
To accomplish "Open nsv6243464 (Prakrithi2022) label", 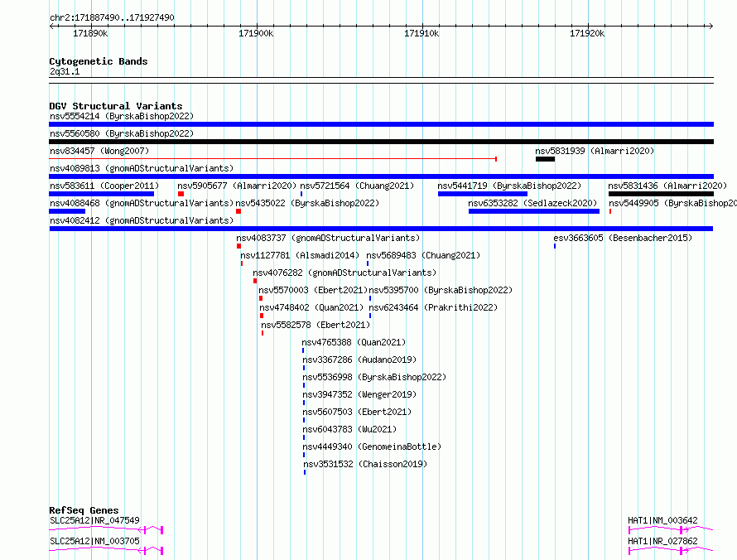I will (433, 307).
